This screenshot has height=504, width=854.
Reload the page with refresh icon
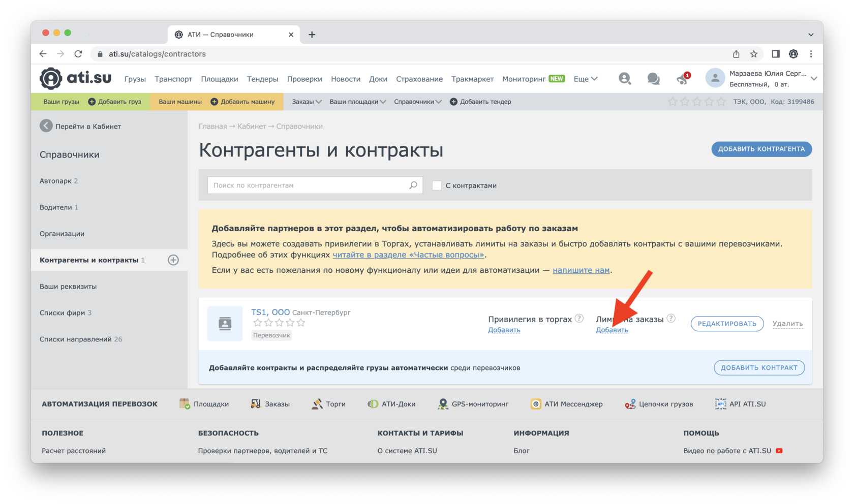point(78,54)
